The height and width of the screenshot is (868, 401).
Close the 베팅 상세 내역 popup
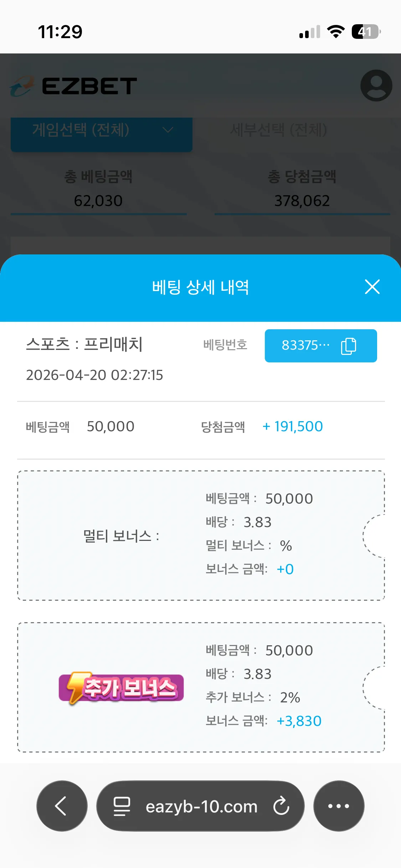(x=372, y=287)
